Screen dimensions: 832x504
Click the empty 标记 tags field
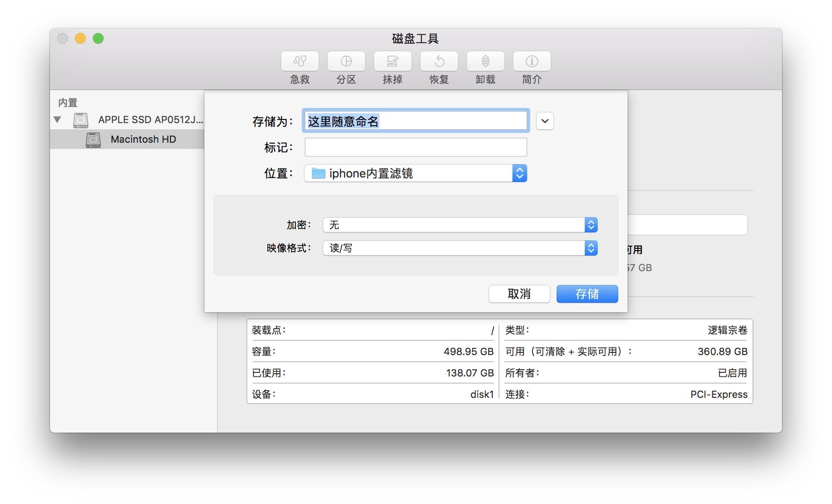click(x=415, y=147)
